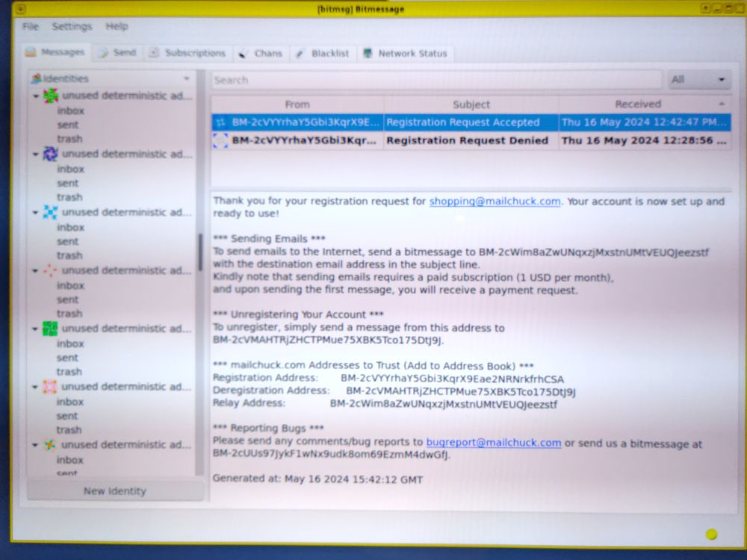The width and height of the screenshot is (747, 560).
Task: Switch to the Chans tab
Action: tap(261, 54)
